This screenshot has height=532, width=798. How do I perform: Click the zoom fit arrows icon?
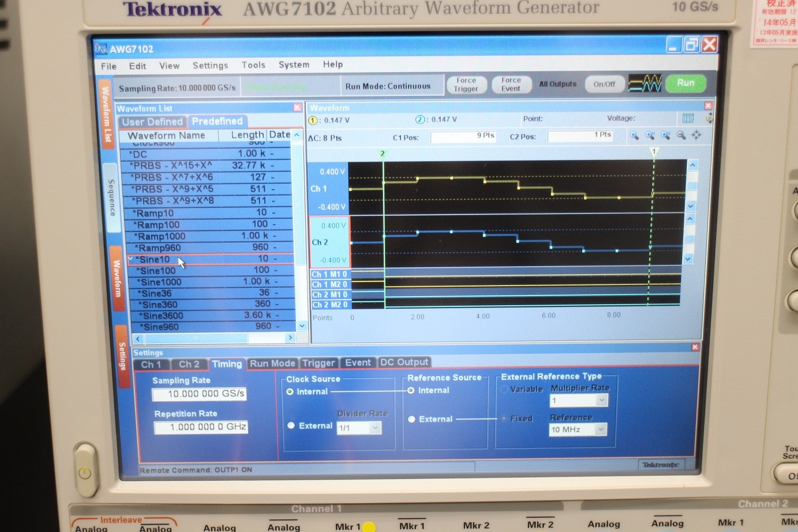[x=696, y=135]
